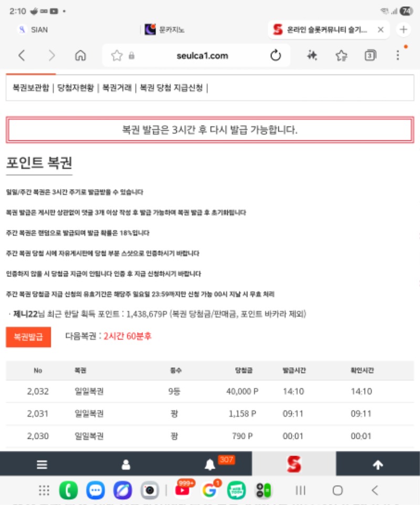Tap the seulca1.com address field
The image size is (420, 505).
(202, 56)
